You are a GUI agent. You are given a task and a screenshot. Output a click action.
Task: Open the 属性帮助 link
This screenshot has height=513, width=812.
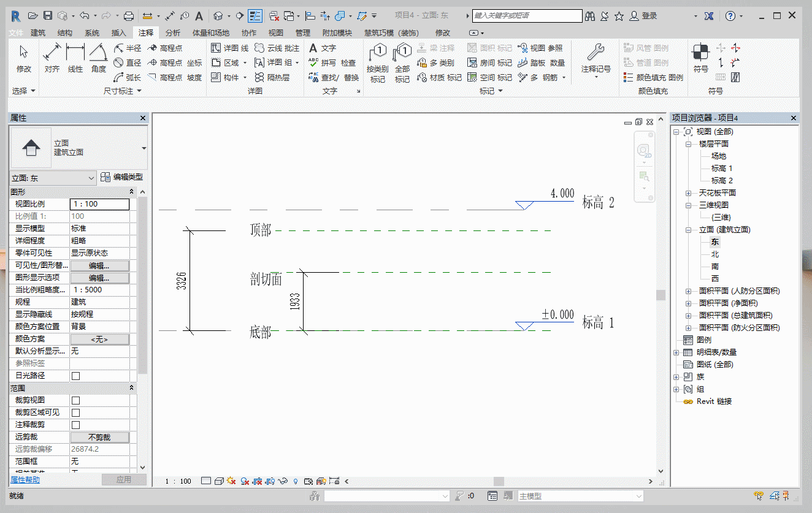(x=25, y=480)
